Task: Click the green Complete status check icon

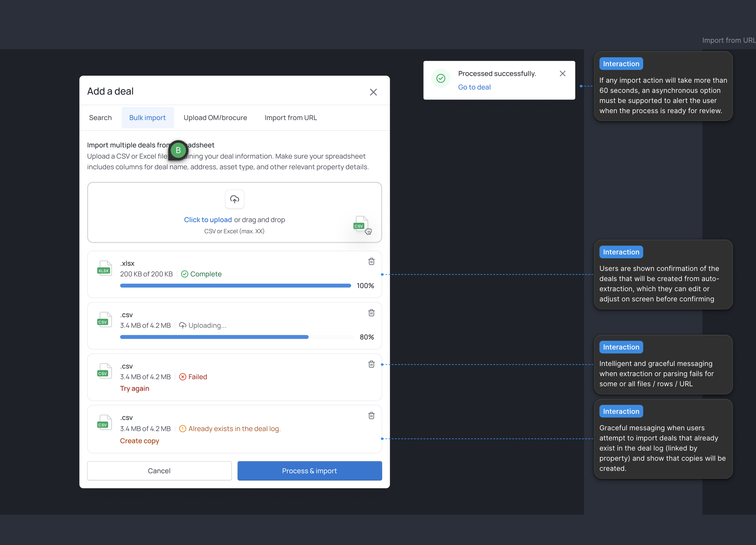Action: [x=184, y=274]
